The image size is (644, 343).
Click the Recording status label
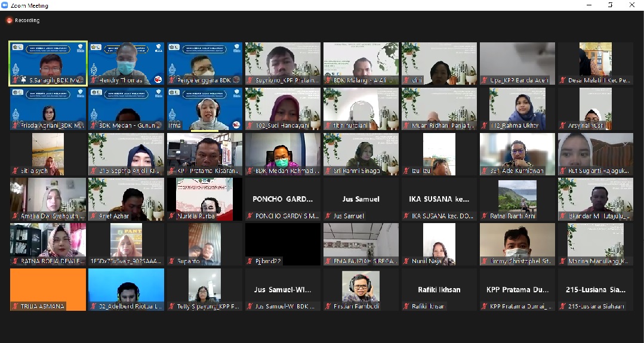pyautogui.click(x=27, y=20)
